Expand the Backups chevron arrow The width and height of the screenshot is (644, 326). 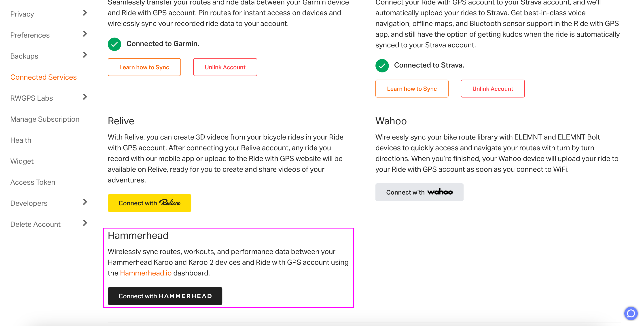[x=85, y=55]
